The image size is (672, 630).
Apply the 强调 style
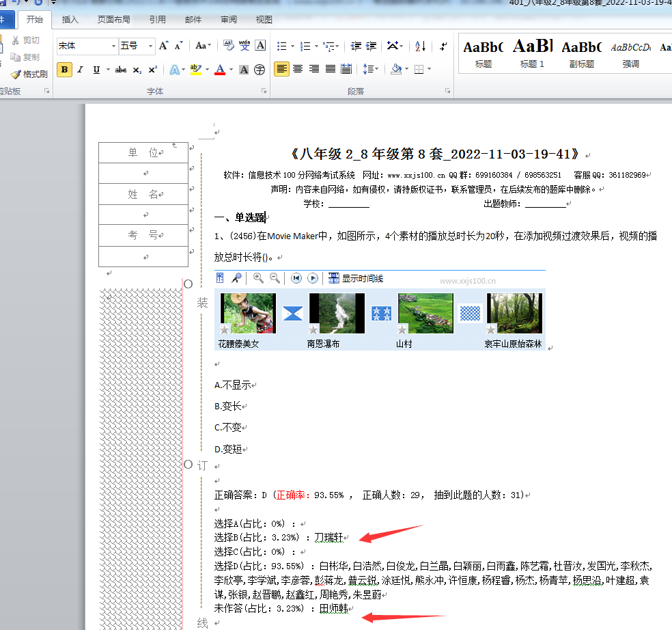[x=631, y=54]
